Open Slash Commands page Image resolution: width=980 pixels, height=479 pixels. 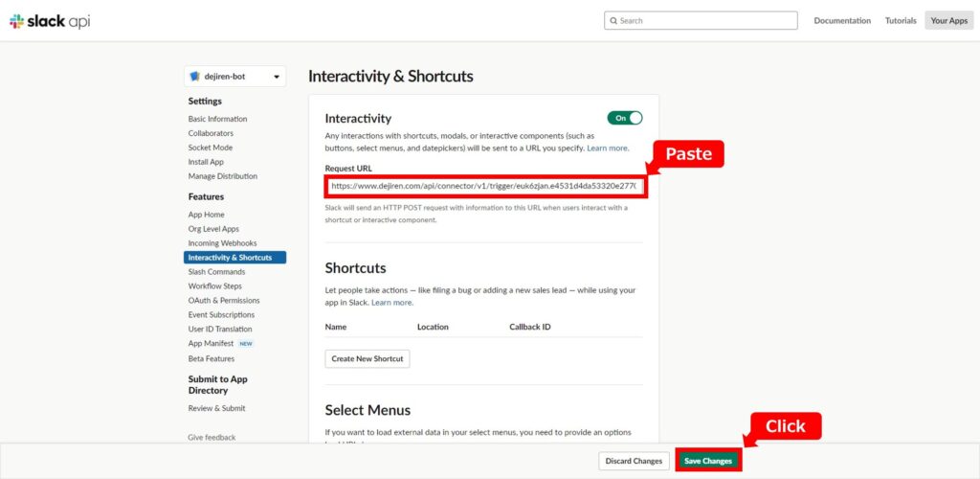(x=216, y=272)
